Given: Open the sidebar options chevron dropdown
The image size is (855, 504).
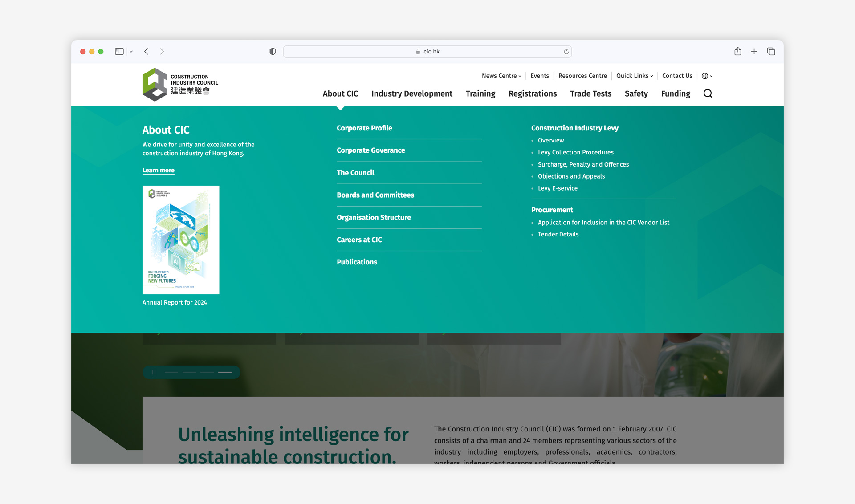Looking at the screenshot, I should [131, 52].
